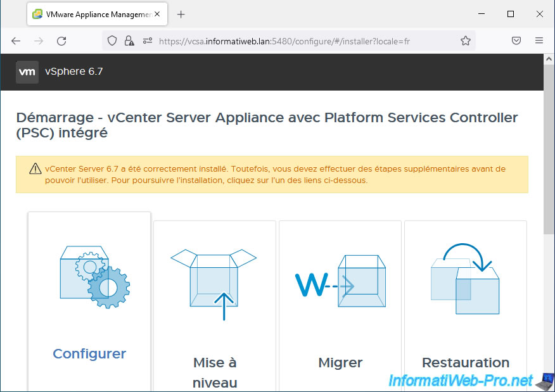Close the VMware Appliance Management tab
The image size is (555, 392).
click(156, 14)
